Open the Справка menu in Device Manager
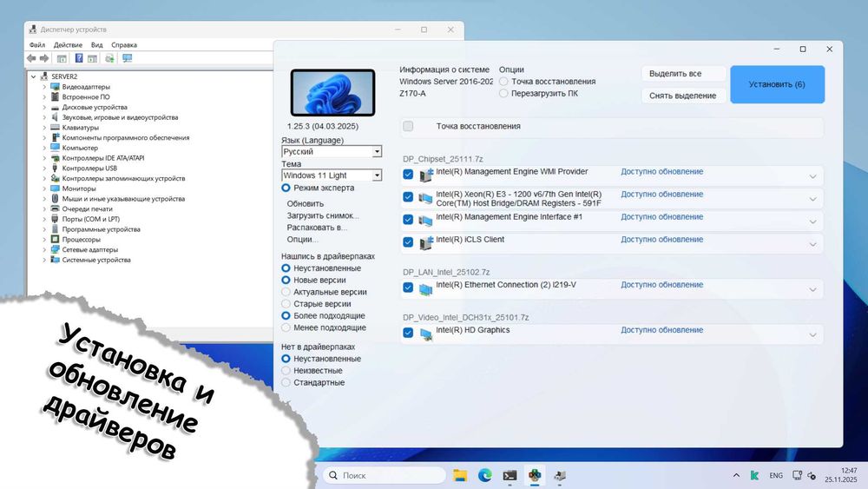The image size is (868, 489). click(x=124, y=45)
